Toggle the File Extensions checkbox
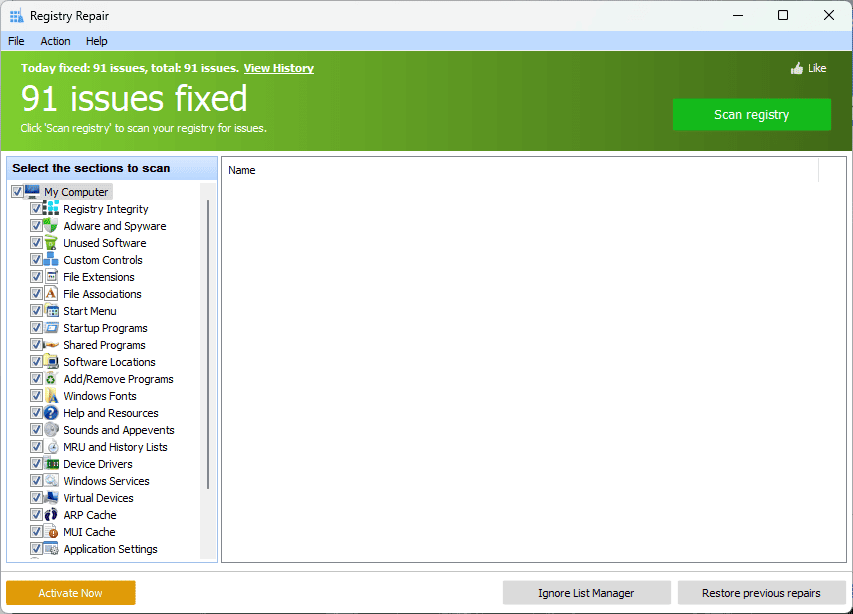 (x=36, y=276)
